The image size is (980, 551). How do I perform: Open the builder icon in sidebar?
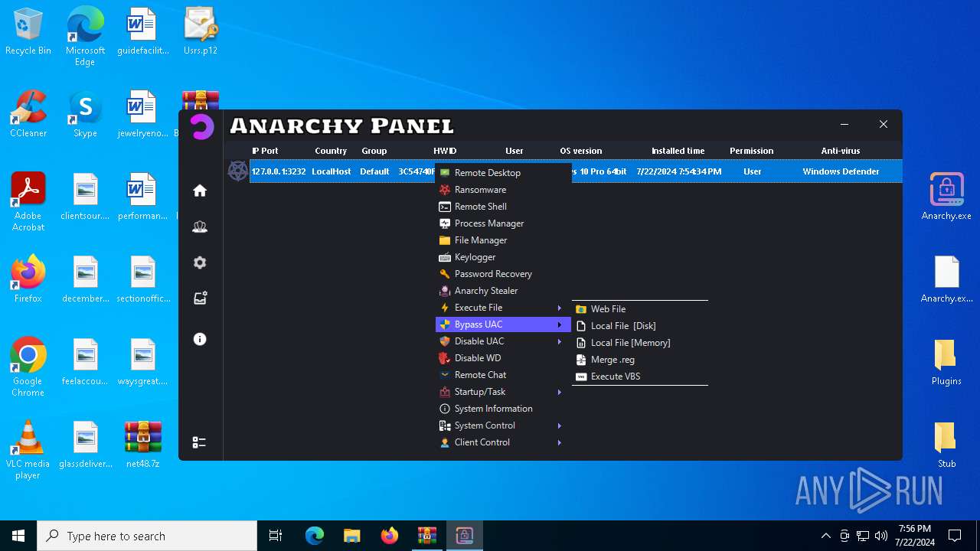200,298
